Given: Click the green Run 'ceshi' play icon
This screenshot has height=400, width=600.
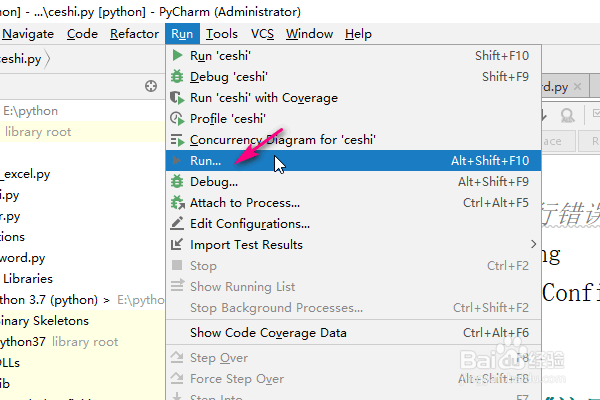Looking at the screenshot, I should tap(178, 56).
